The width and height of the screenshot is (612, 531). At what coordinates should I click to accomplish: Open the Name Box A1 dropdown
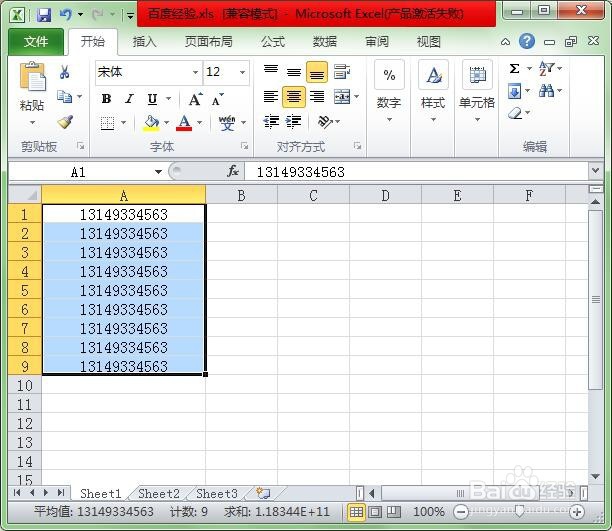(x=158, y=172)
